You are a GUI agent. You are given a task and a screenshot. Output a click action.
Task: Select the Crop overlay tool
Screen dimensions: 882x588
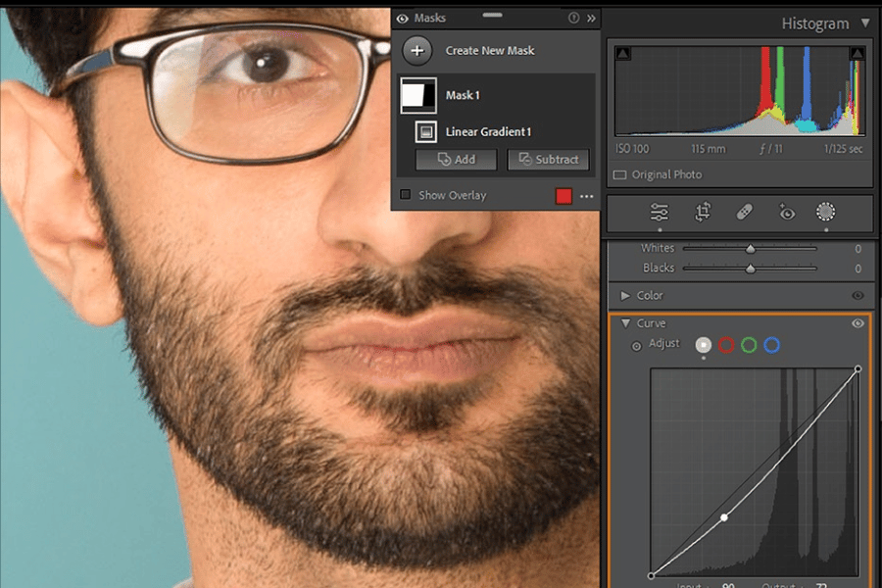coord(703,213)
